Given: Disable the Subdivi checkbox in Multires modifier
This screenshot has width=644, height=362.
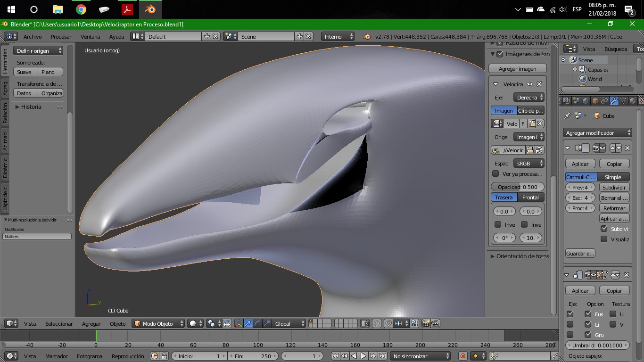Looking at the screenshot, I should pos(604,229).
